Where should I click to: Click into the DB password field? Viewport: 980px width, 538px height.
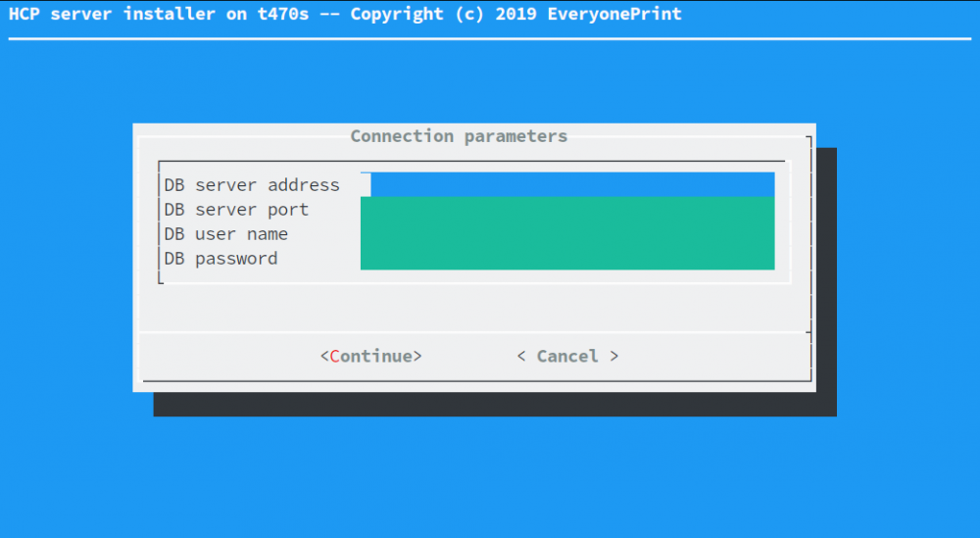coord(567,258)
